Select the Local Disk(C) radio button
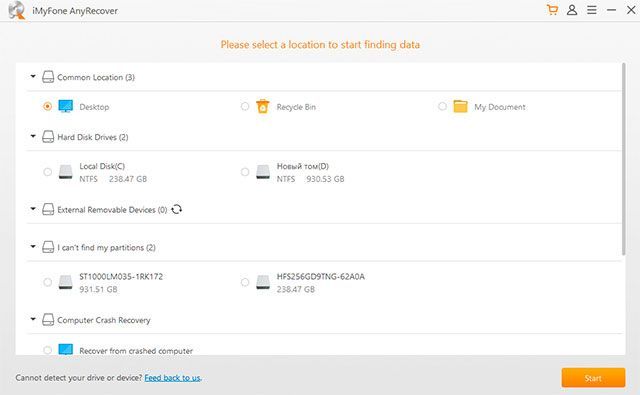The height and width of the screenshot is (395, 640). (47, 172)
